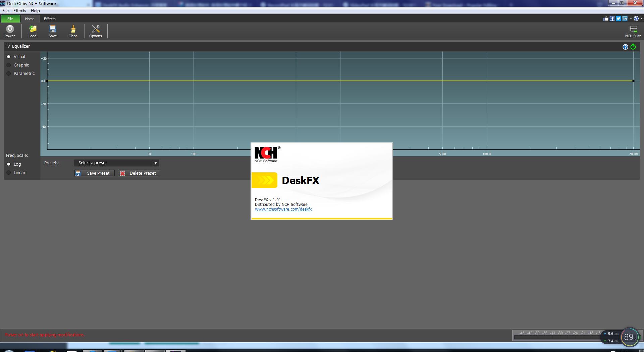Click the Save toolbar icon

[x=53, y=31]
